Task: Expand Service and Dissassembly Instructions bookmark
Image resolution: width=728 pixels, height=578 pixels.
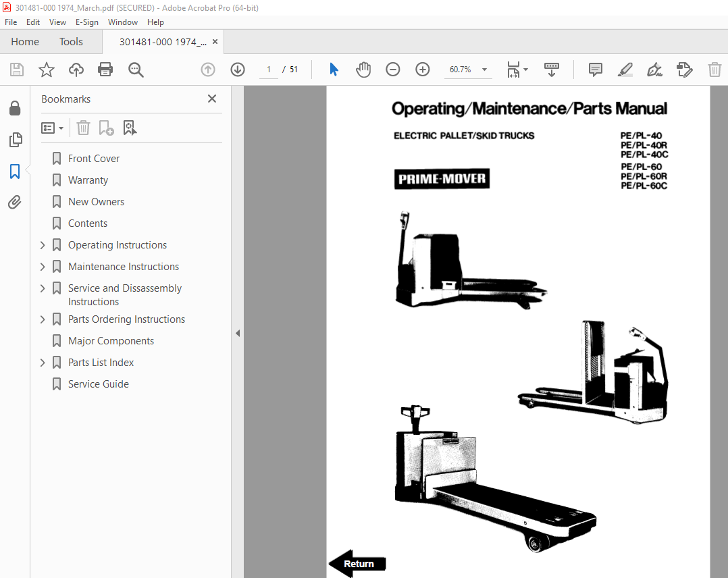Action: (43, 288)
